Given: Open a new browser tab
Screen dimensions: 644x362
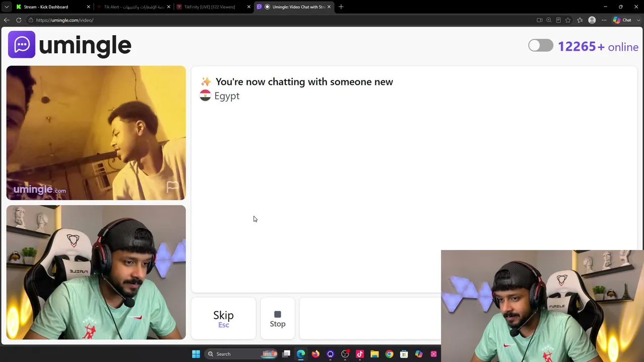Looking at the screenshot, I should [341, 7].
